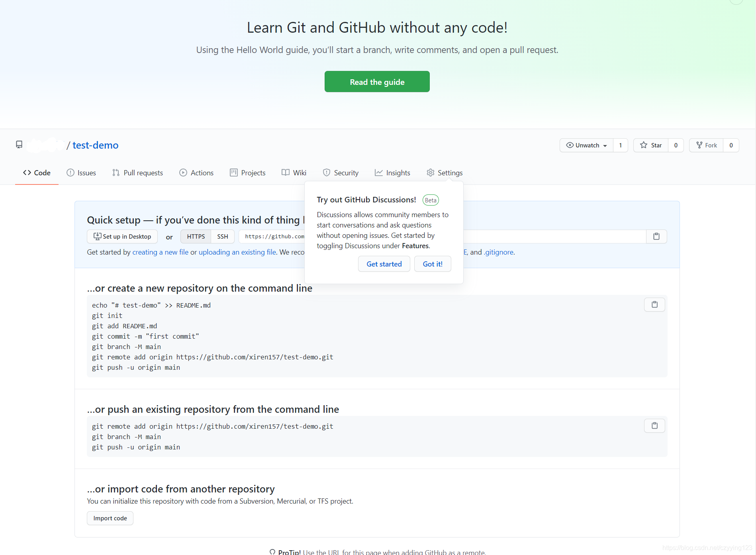Click the graph icon on Insights tab

(x=379, y=173)
